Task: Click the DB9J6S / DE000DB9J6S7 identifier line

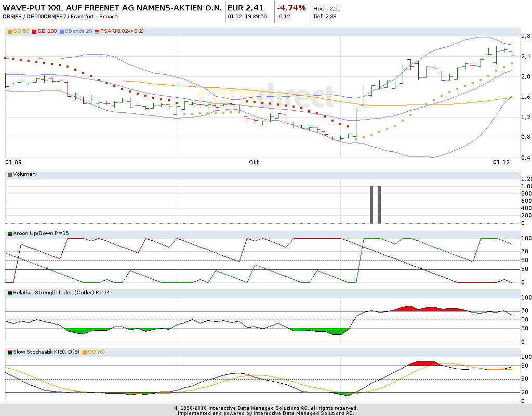Action: click(x=60, y=17)
